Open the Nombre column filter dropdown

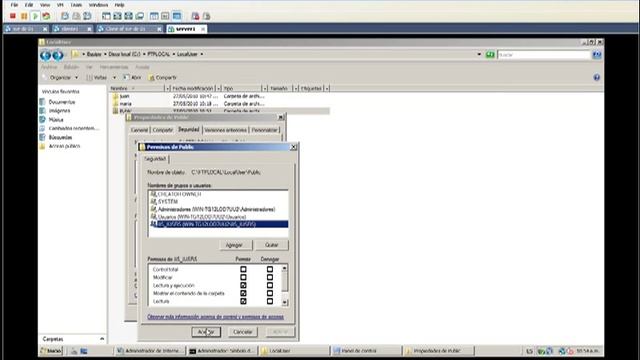pyautogui.click(x=167, y=88)
